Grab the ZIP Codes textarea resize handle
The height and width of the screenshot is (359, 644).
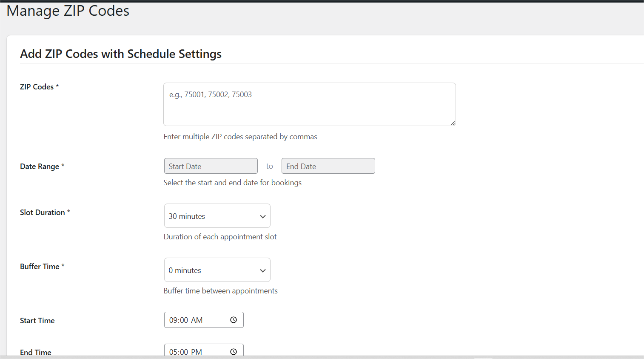(453, 123)
